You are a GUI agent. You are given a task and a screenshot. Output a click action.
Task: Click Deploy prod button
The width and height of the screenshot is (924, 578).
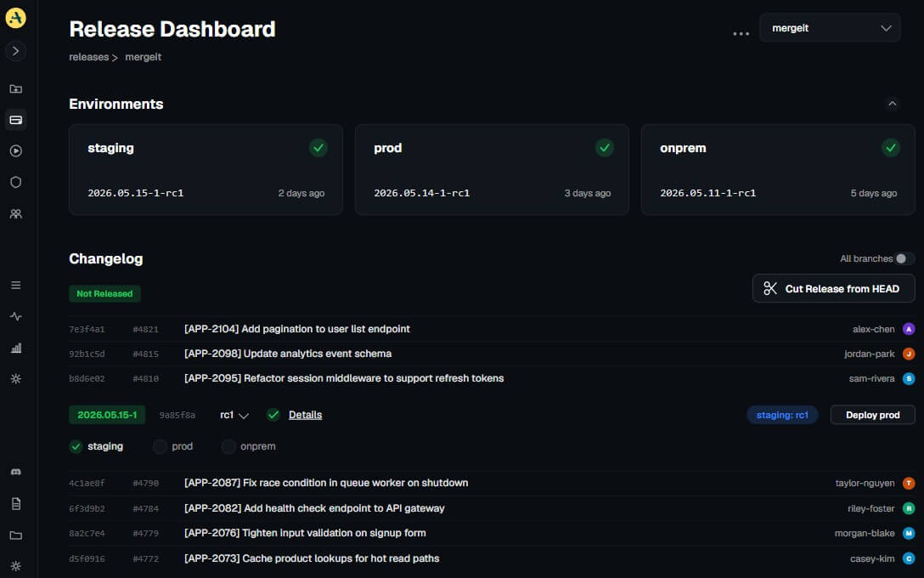[x=872, y=415]
